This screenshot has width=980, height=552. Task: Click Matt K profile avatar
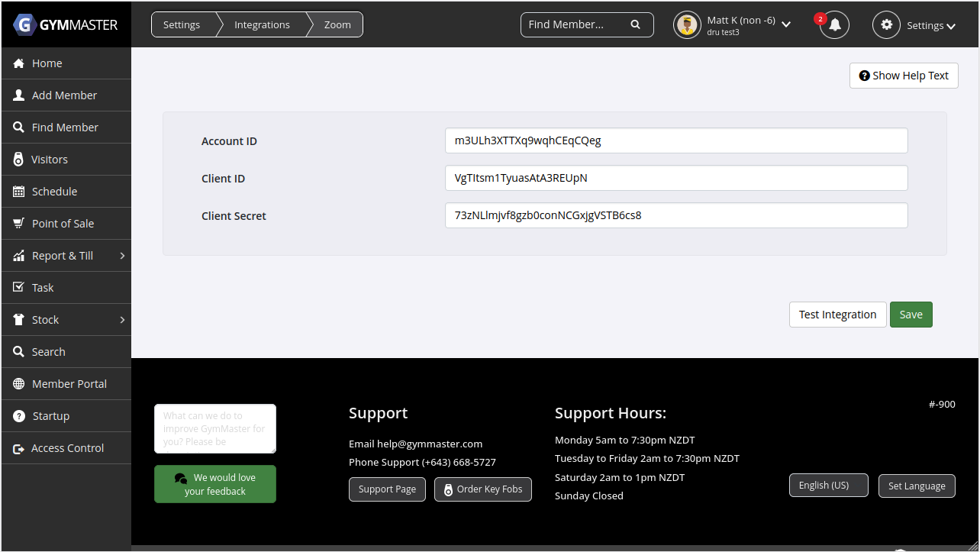[687, 25]
